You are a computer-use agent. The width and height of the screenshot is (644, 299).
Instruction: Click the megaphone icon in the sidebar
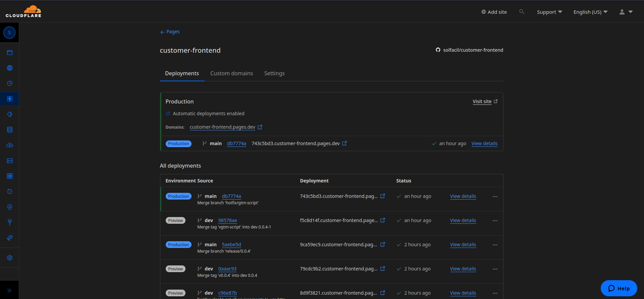click(x=10, y=238)
